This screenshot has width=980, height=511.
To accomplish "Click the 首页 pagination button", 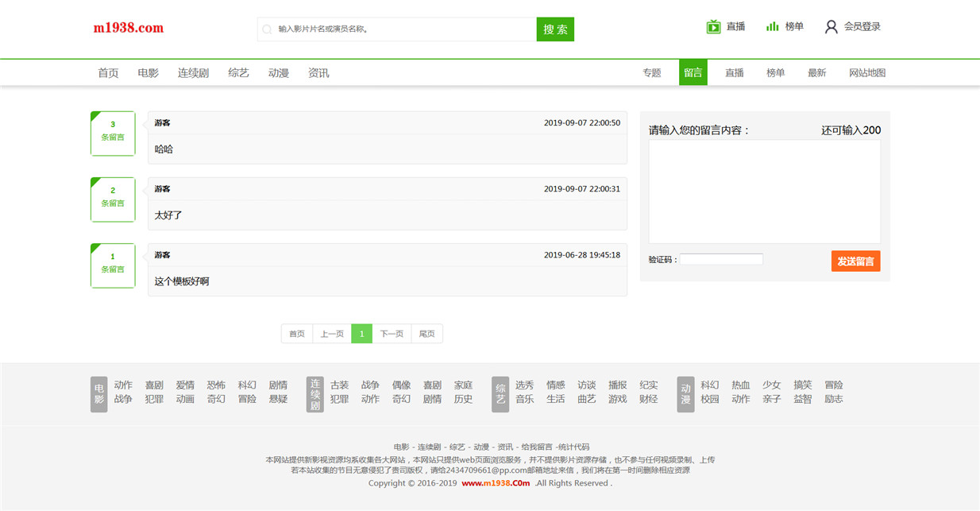I will point(297,334).
